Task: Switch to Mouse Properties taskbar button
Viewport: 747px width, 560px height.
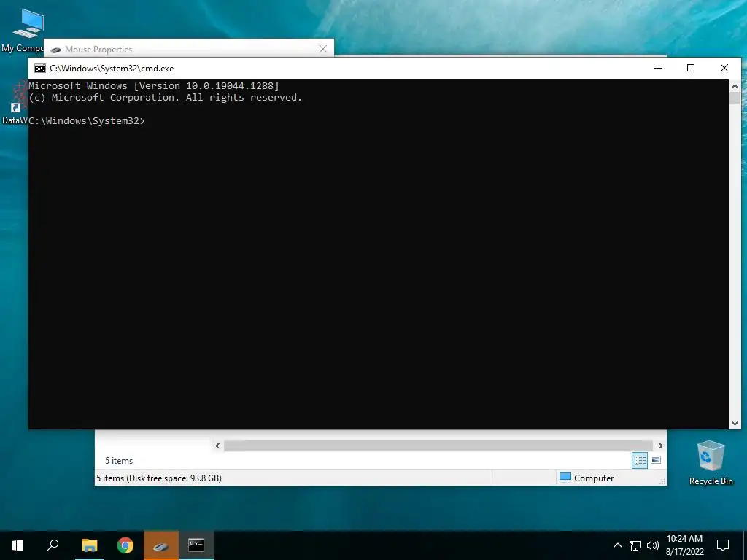Action: point(161,545)
